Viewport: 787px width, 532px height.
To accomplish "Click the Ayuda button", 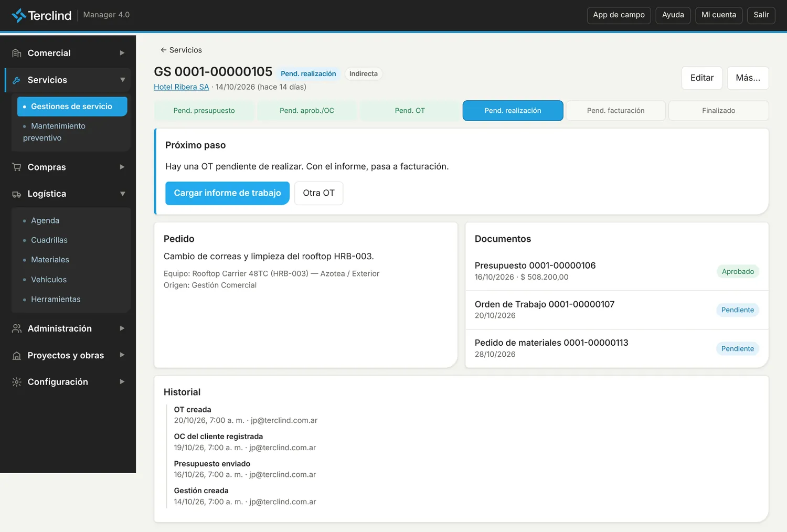I will coord(673,15).
